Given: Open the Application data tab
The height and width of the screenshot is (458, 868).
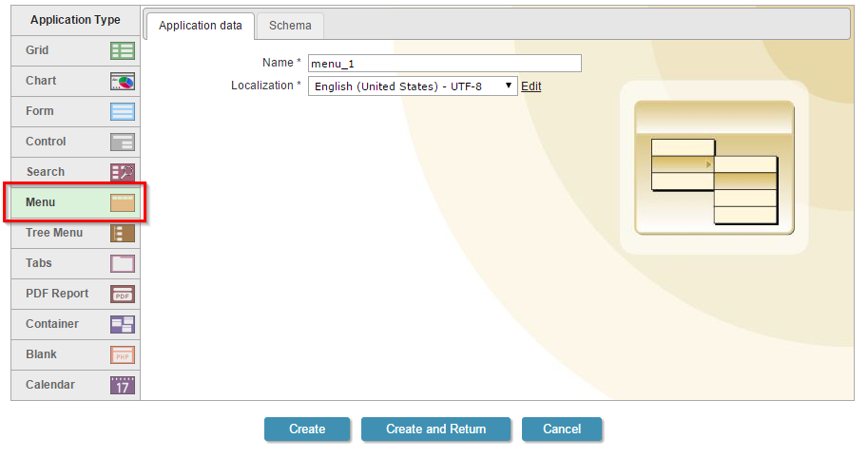Looking at the screenshot, I should pyautogui.click(x=201, y=26).
